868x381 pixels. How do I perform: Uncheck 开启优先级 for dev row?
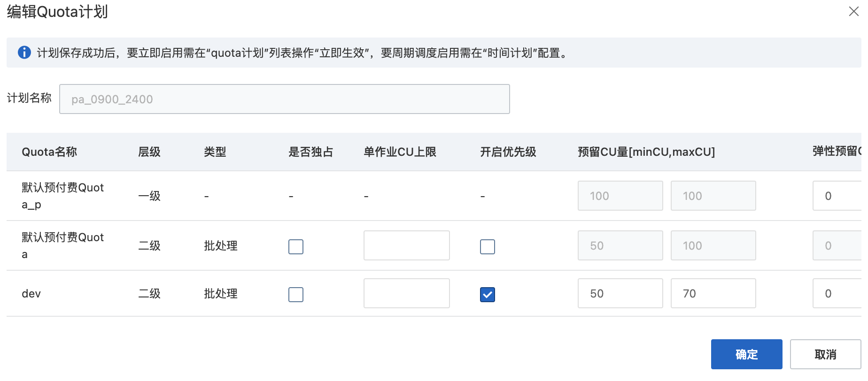click(x=488, y=294)
